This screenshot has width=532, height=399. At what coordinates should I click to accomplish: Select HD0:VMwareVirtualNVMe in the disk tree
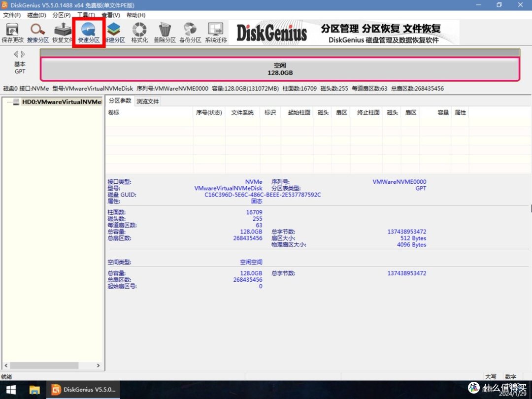[62, 102]
